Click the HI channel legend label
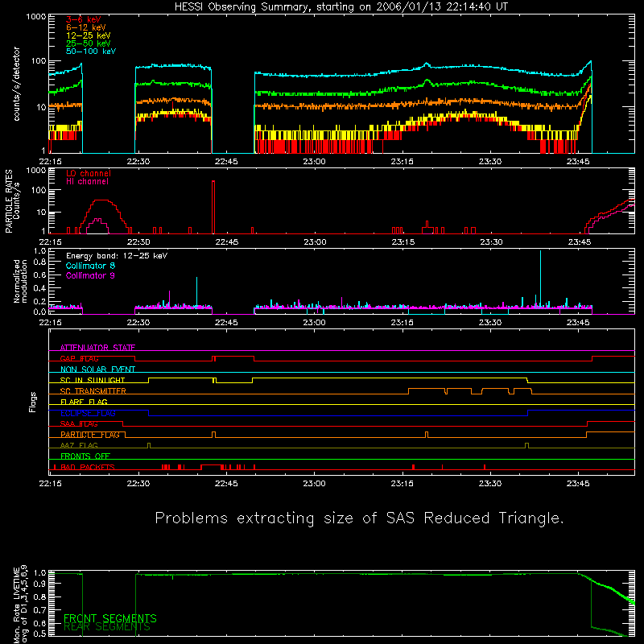 [x=87, y=182]
